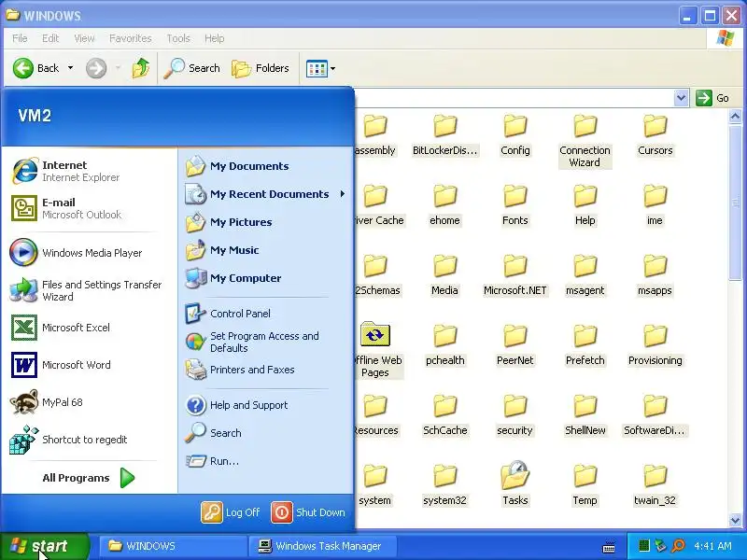Select the twain_32 folder
Image resolution: width=747 pixels, height=560 pixels.
pos(655,485)
